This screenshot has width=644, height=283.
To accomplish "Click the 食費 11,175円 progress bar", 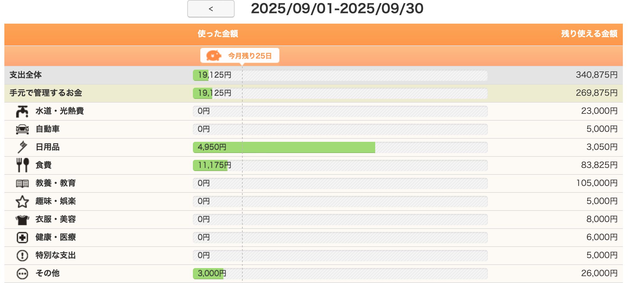I will point(340,165).
